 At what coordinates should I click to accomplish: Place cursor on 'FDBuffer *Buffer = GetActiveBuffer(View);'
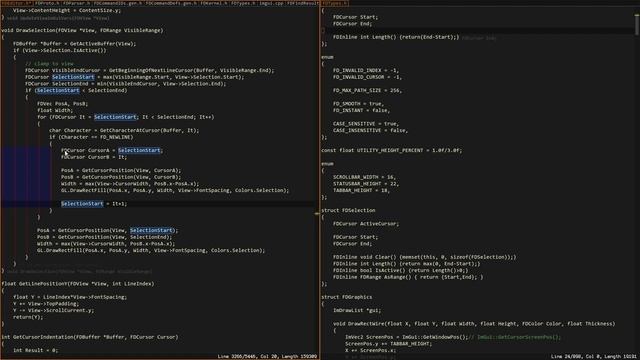(75, 44)
